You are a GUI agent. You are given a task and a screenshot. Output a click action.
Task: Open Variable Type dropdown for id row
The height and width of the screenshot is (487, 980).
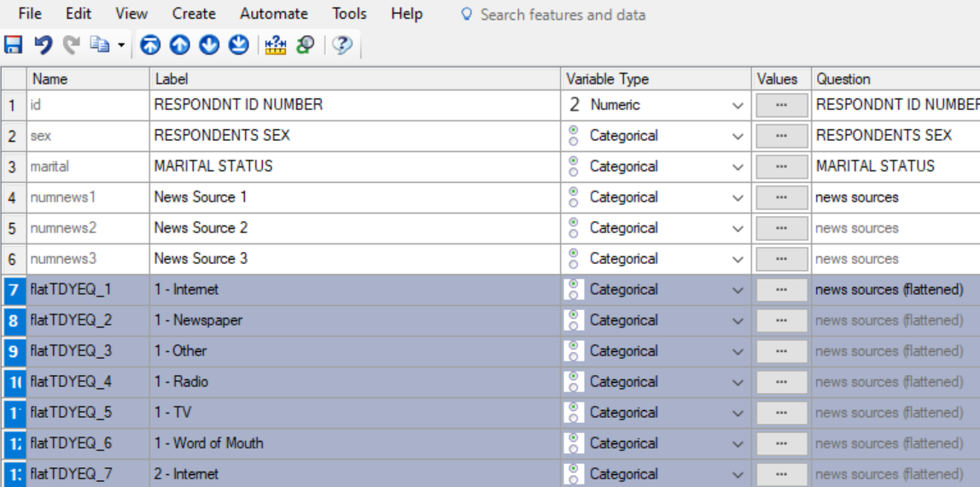pyautogui.click(x=738, y=106)
